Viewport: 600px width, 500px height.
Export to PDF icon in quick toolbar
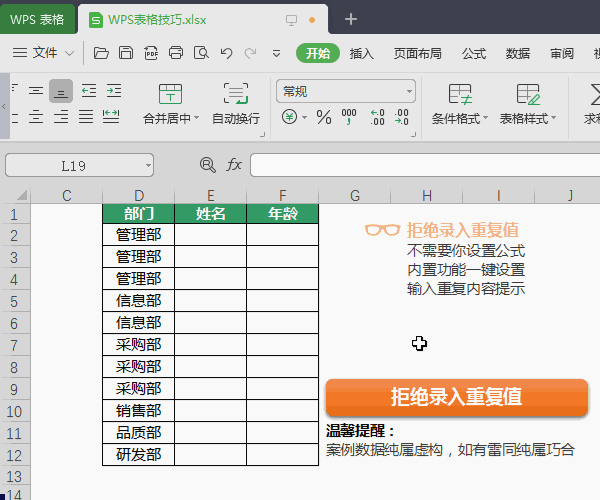(151, 53)
